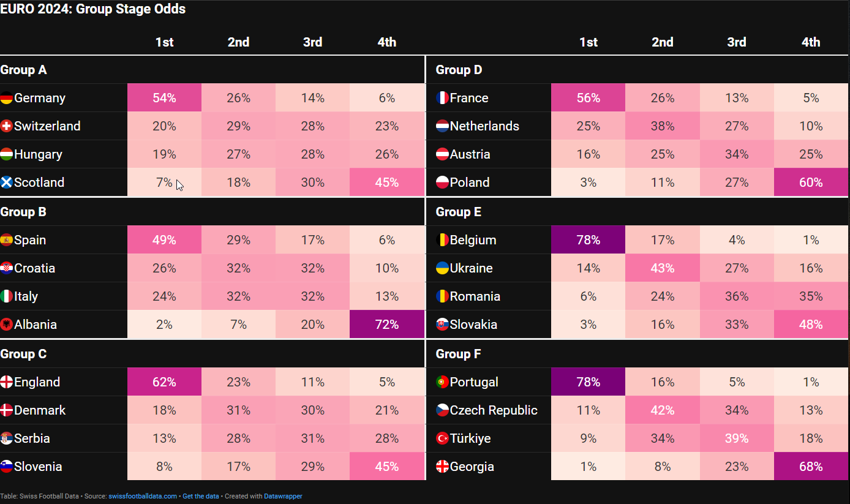Click the Group E header row

pyautogui.click(x=642, y=212)
